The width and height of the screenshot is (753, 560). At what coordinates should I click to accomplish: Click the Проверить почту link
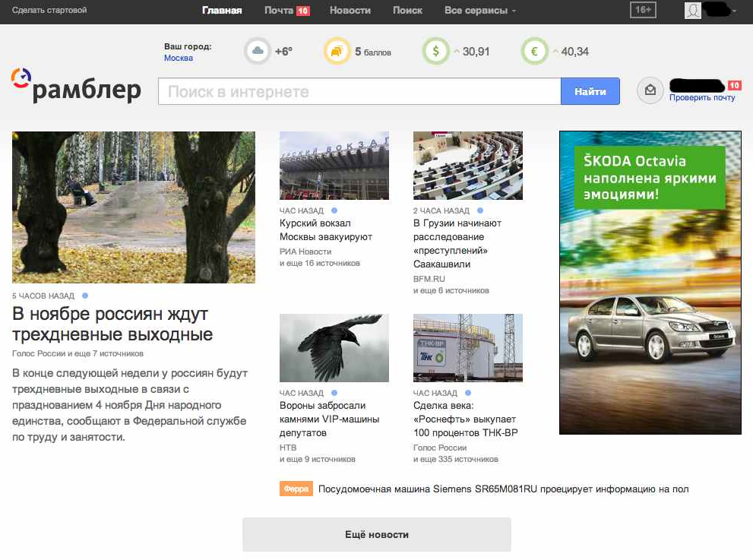(x=702, y=98)
